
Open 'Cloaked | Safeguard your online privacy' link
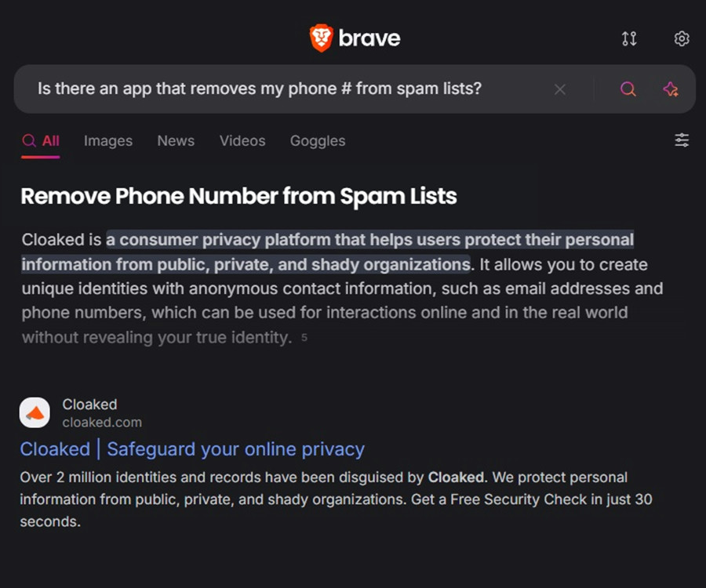click(x=192, y=449)
